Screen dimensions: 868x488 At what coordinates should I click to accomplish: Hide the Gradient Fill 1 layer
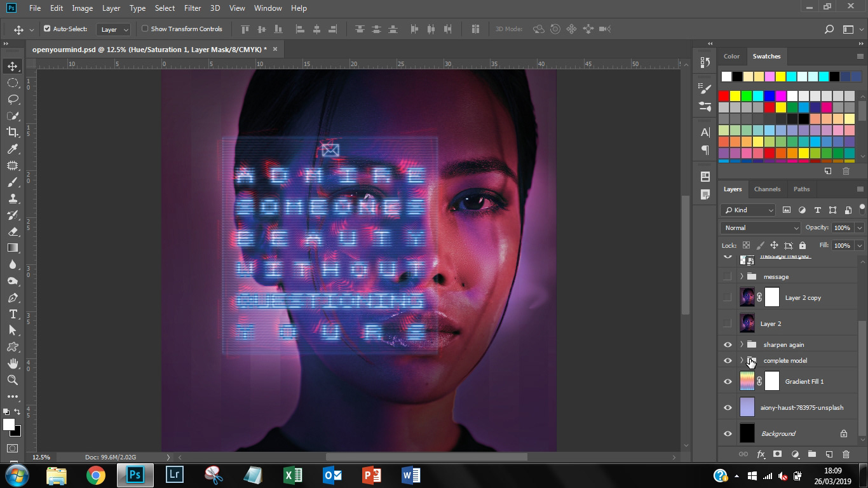pos(728,381)
